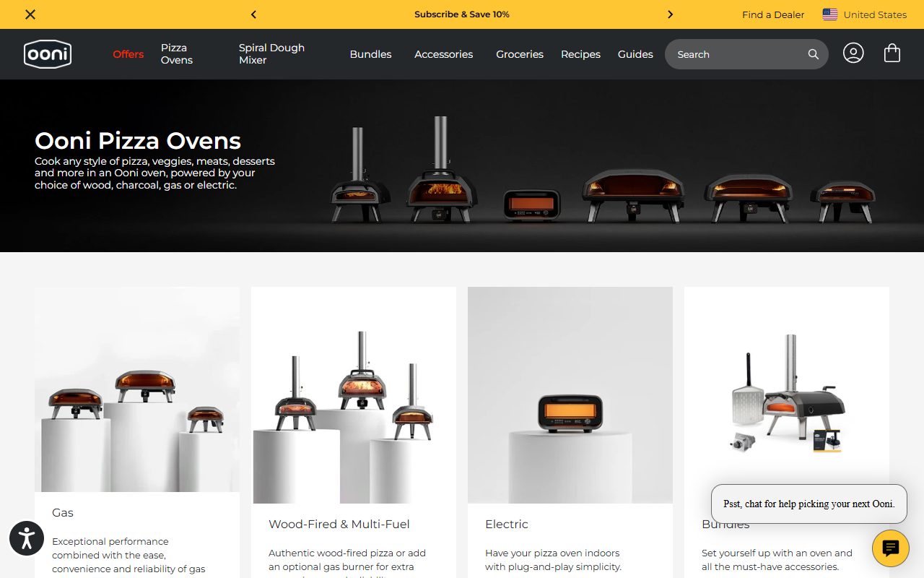Close the announcement bar with the X icon
The width and height of the screenshot is (924, 578).
(x=30, y=14)
